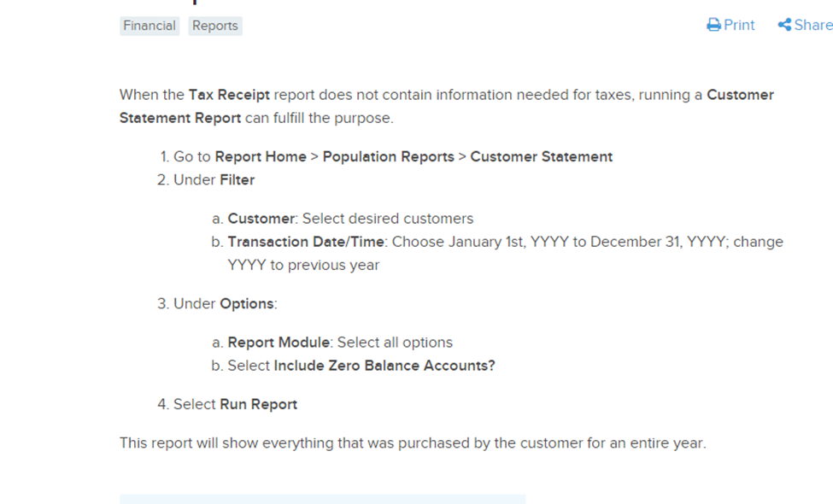This screenshot has width=833, height=504.
Task: Click the bold Filter word in step 2
Action: click(237, 179)
